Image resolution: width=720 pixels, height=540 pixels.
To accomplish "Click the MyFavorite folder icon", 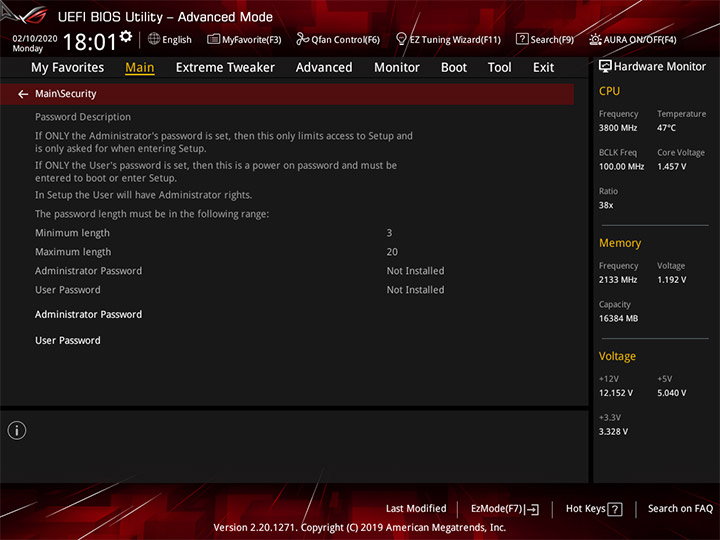I will (213, 39).
